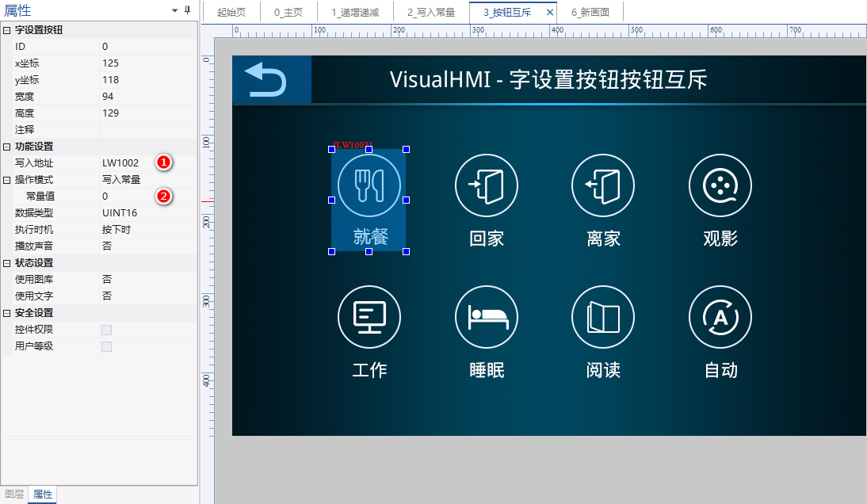Click the empty 注释 value field

pos(148,129)
